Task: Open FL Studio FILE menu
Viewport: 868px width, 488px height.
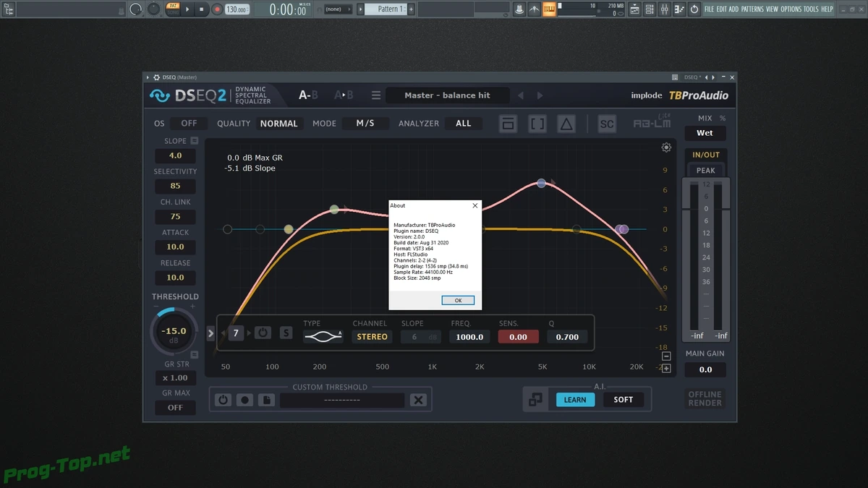Action: click(709, 9)
